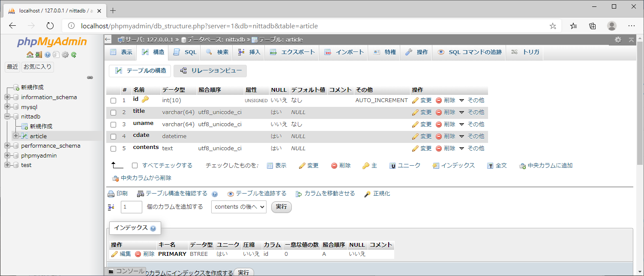The height and width of the screenshot is (276, 644).
Task: Check the checkbox for the id column
Action: coord(114,100)
